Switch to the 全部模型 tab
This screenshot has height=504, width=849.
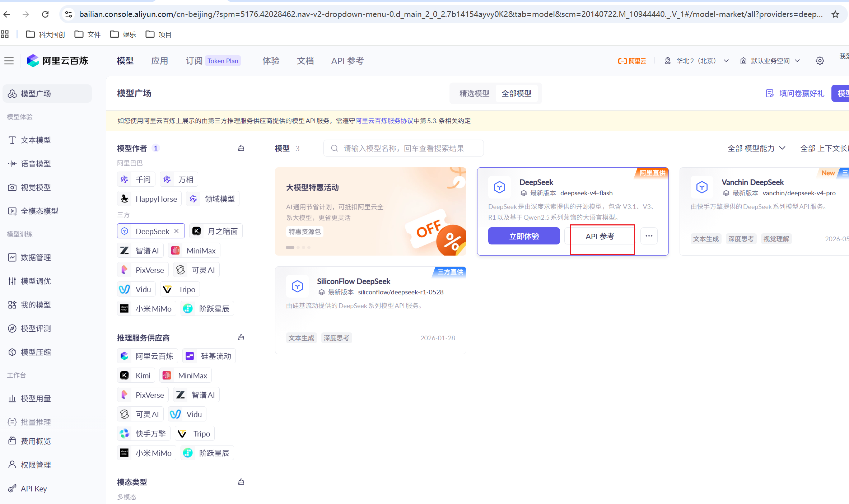tap(517, 94)
